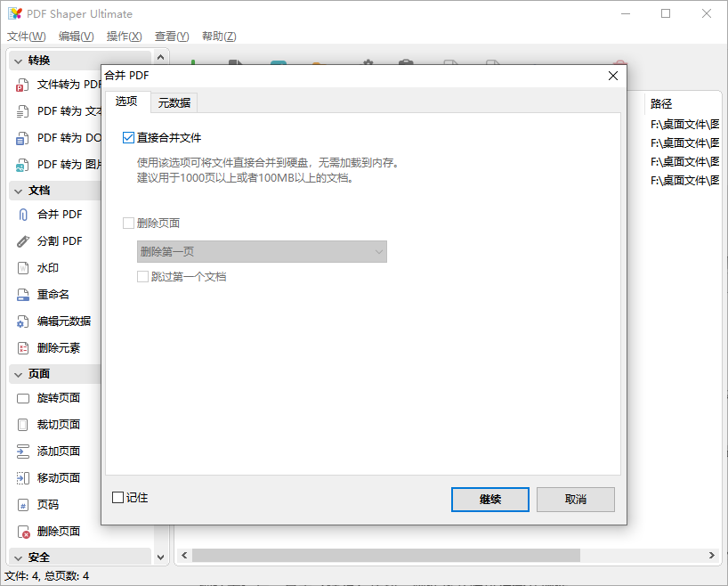Collapse the 文档 section
This screenshot has width=728, height=586.
pyautogui.click(x=37, y=190)
